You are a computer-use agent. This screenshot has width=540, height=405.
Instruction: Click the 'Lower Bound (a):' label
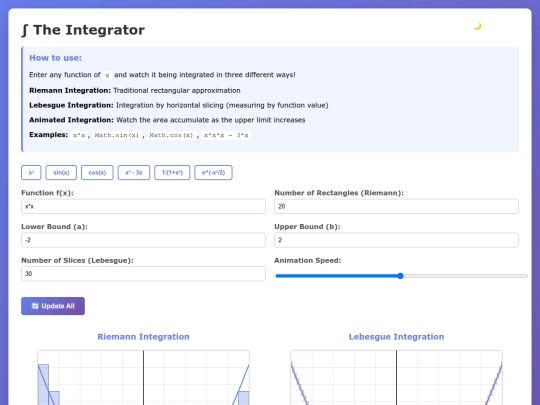tap(54, 227)
